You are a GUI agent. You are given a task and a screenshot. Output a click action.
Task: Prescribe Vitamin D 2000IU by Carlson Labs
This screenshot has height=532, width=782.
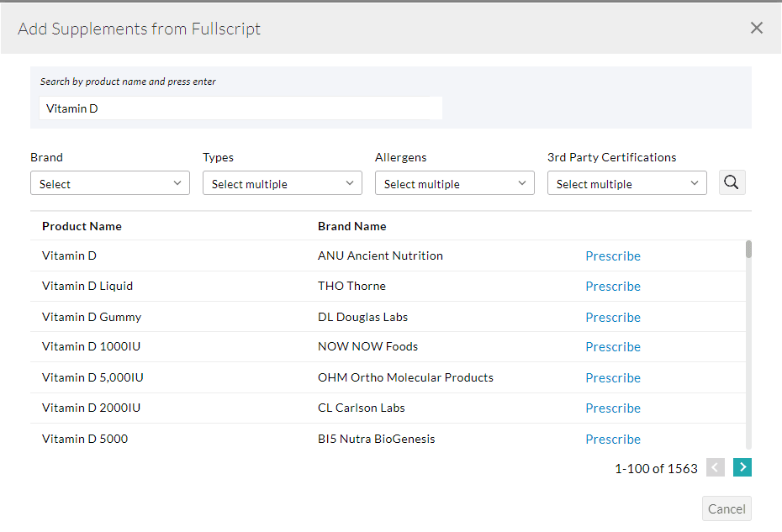coord(613,408)
